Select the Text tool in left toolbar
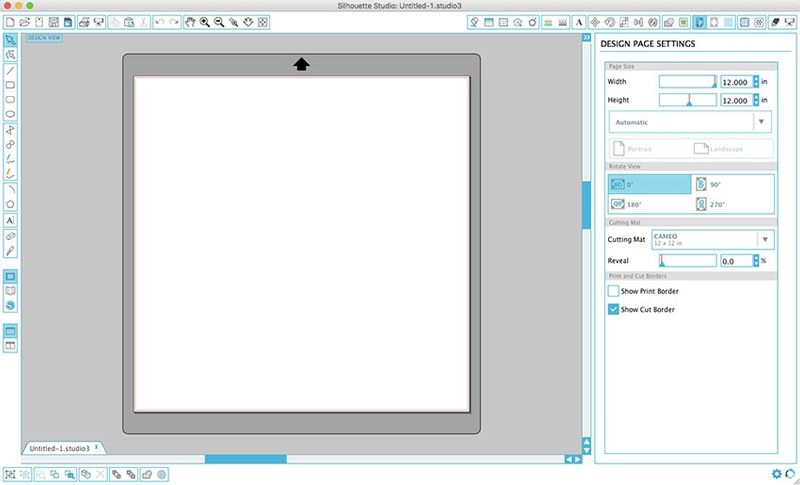Image resolution: width=800 pixels, height=485 pixels. 10,220
